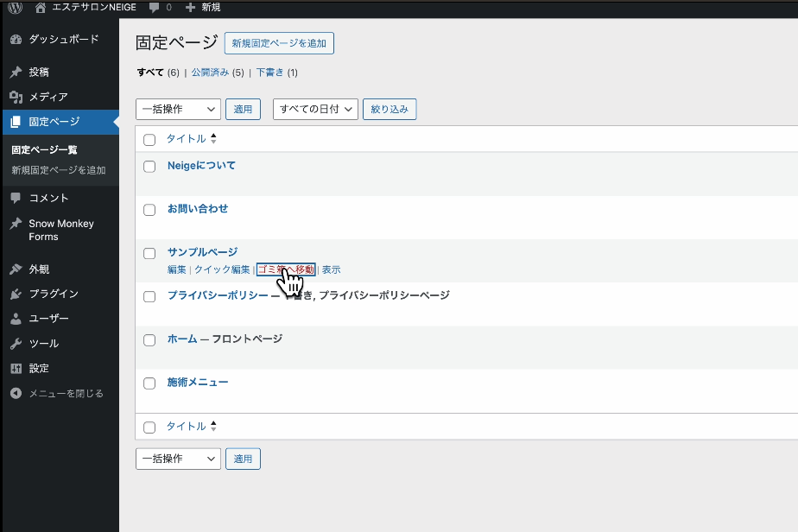Image resolution: width=798 pixels, height=532 pixels.
Task: Filter list by 公開済み pages
Action: point(210,73)
